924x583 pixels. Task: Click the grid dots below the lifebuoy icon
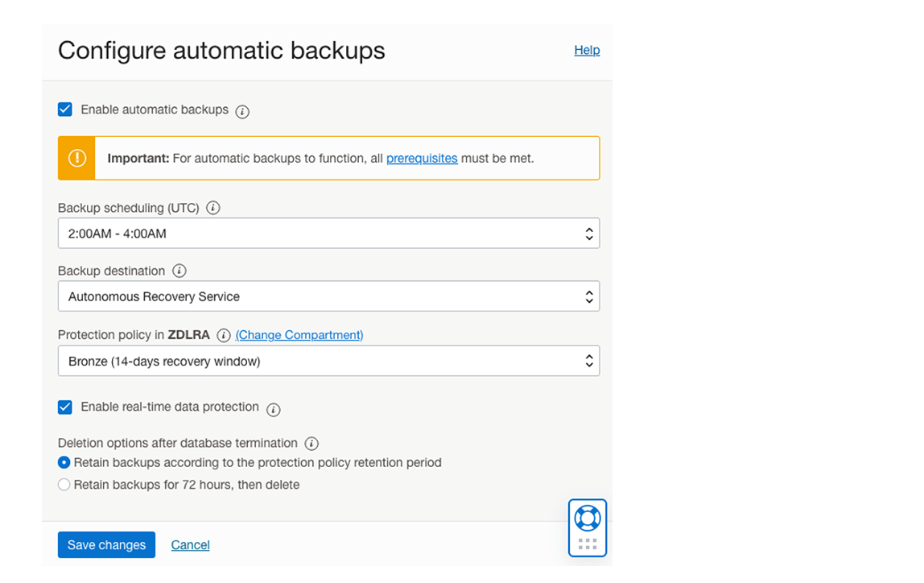(588, 544)
